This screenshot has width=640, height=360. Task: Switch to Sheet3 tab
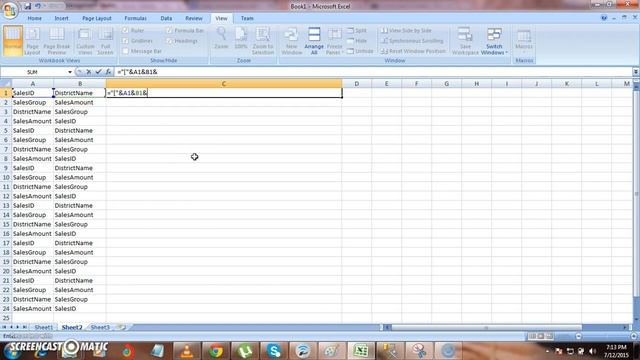[x=100, y=327]
